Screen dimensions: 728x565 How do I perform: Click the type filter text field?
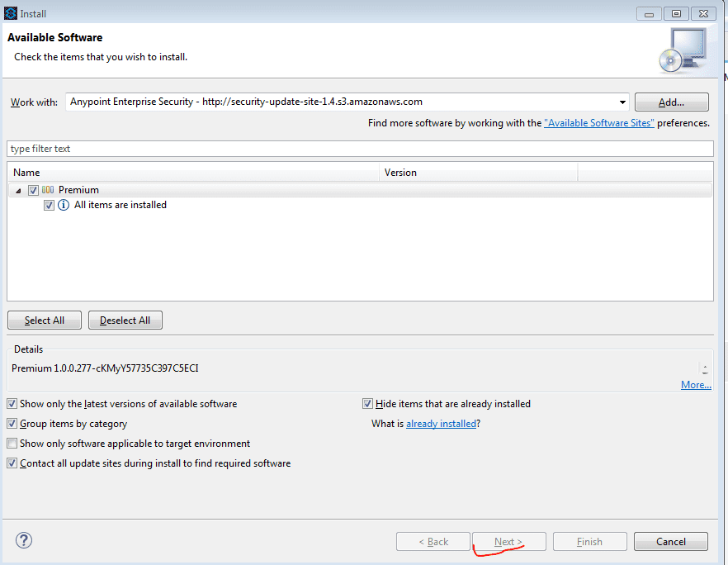pyautogui.click(x=360, y=149)
